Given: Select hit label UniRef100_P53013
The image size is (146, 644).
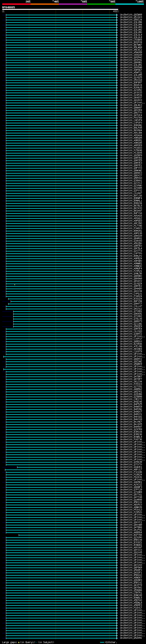Looking at the screenshot, I should click(x=131, y=510).
